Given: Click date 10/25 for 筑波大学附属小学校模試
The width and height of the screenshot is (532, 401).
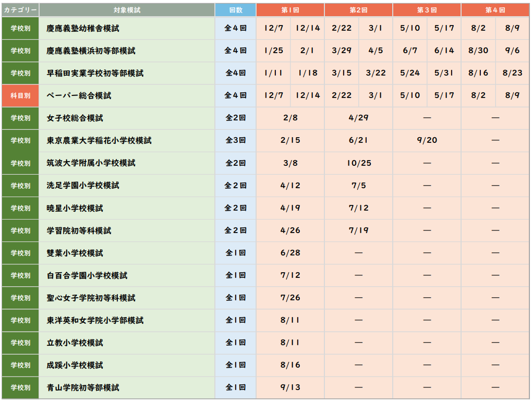Looking at the screenshot, I should (x=359, y=163).
